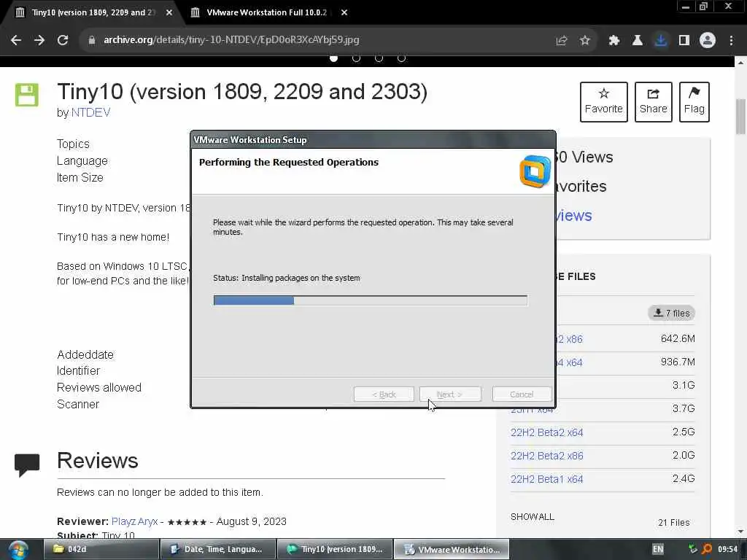
Task: Click the green floppy disk software icon
Action: tap(27, 95)
